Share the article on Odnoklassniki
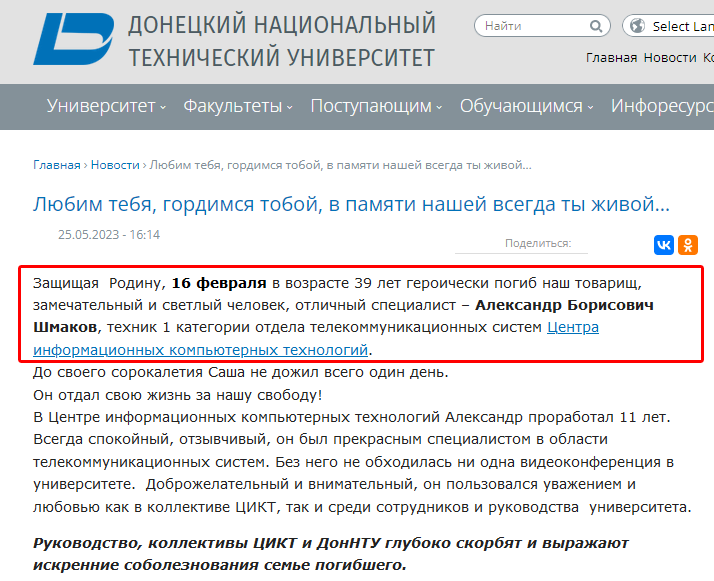 pos(688,244)
